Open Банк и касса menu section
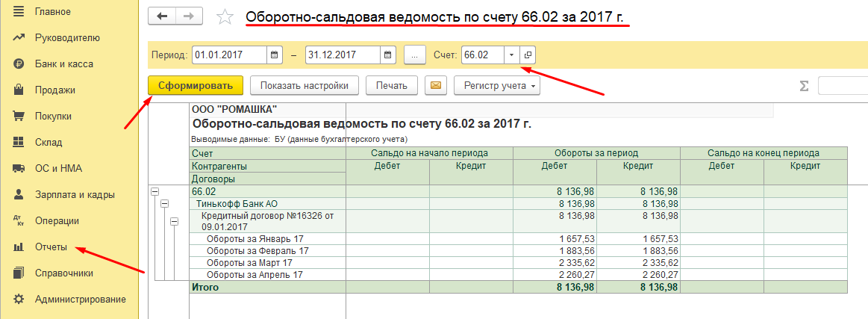The height and width of the screenshot is (319, 868). (x=63, y=64)
